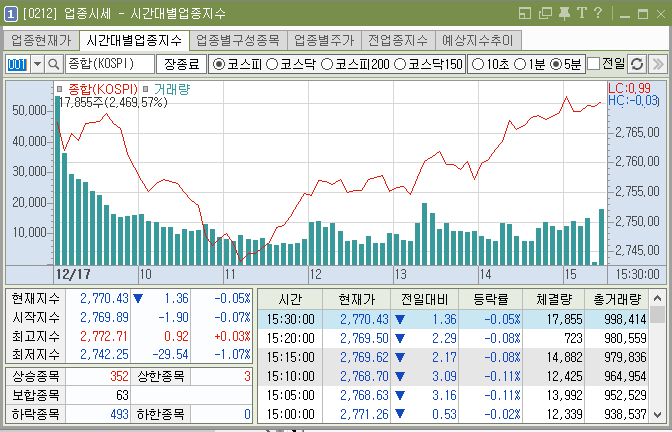Switch to the 시간대별업종지수 tab

coord(134,41)
